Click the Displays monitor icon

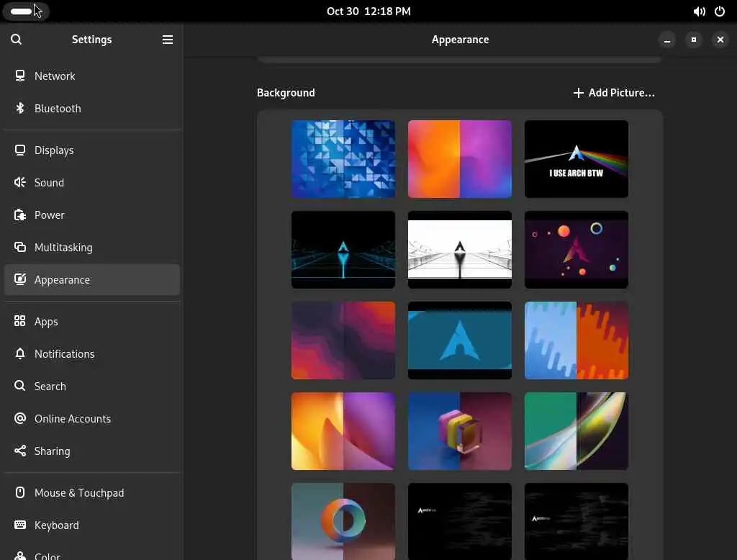(19, 150)
